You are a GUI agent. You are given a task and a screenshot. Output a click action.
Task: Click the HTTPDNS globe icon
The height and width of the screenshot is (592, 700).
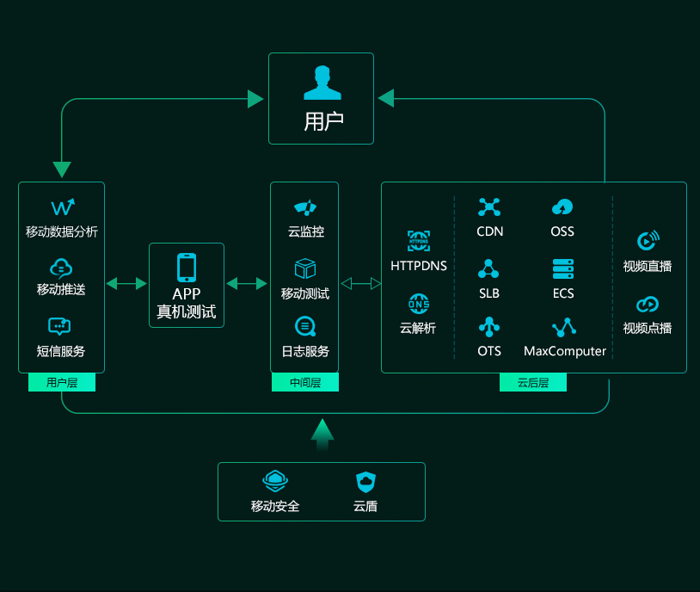click(x=419, y=241)
